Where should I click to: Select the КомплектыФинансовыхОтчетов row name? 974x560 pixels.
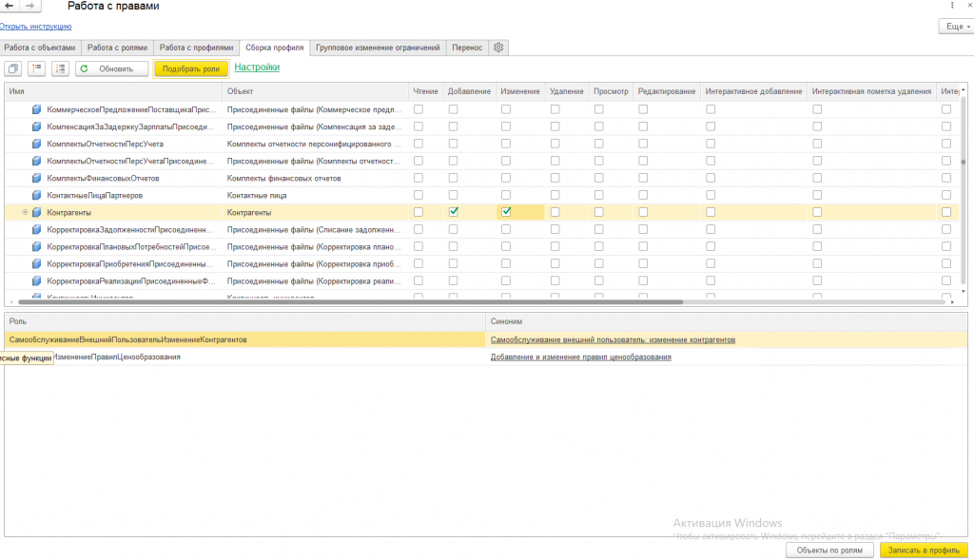tap(103, 178)
